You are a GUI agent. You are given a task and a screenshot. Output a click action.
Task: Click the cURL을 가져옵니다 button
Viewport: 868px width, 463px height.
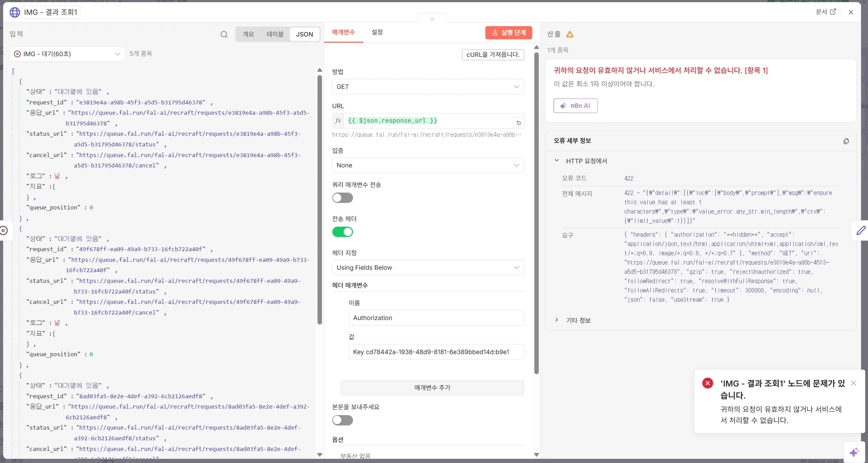coord(493,54)
